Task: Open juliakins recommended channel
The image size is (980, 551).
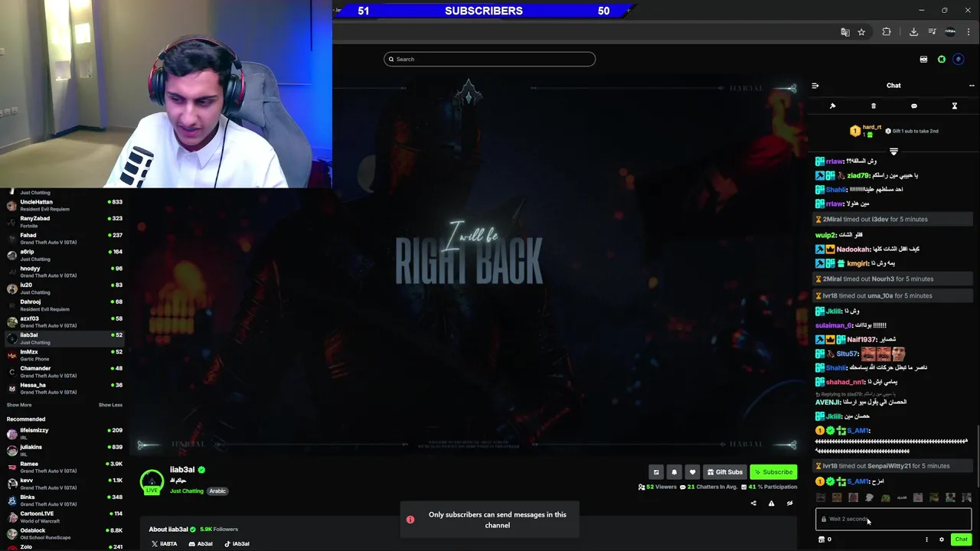Action: point(64,450)
